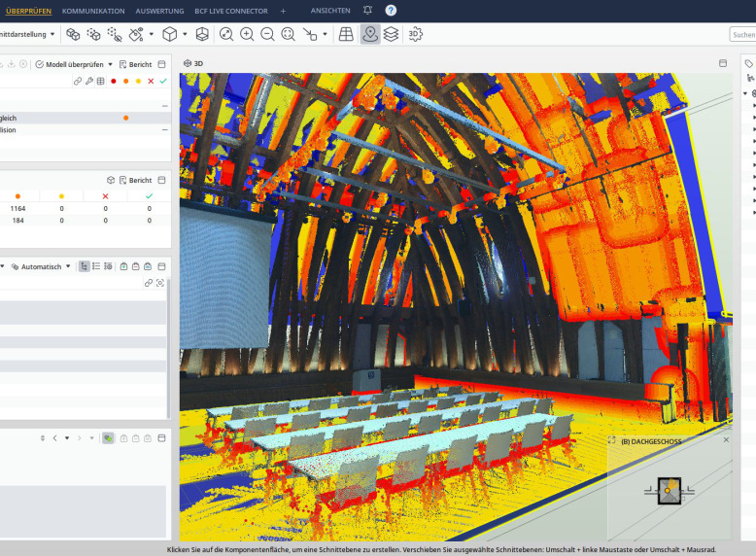Click the two solid cubes toolbar icon
The image size is (756, 556).
73,34
